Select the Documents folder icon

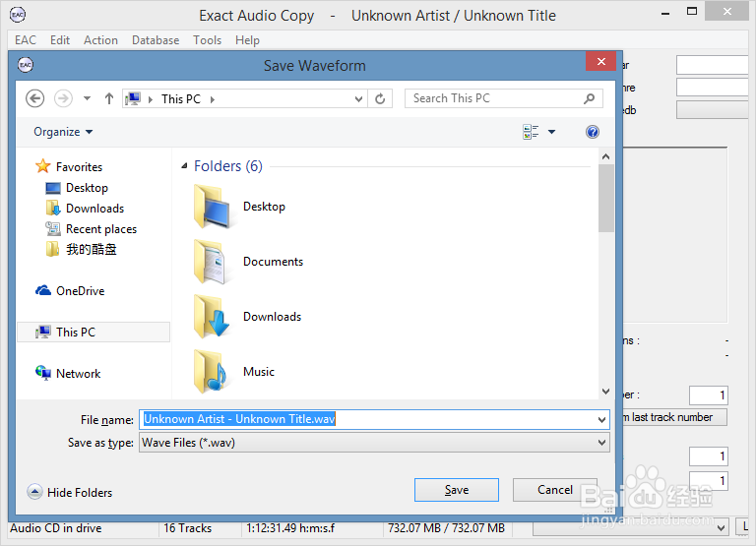pyautogui.click(x=210, y=262)
